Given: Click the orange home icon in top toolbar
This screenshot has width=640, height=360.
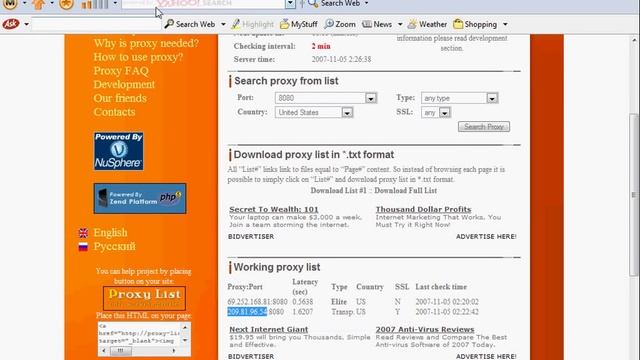Looking at the screenshot, I should click(39, 4).
